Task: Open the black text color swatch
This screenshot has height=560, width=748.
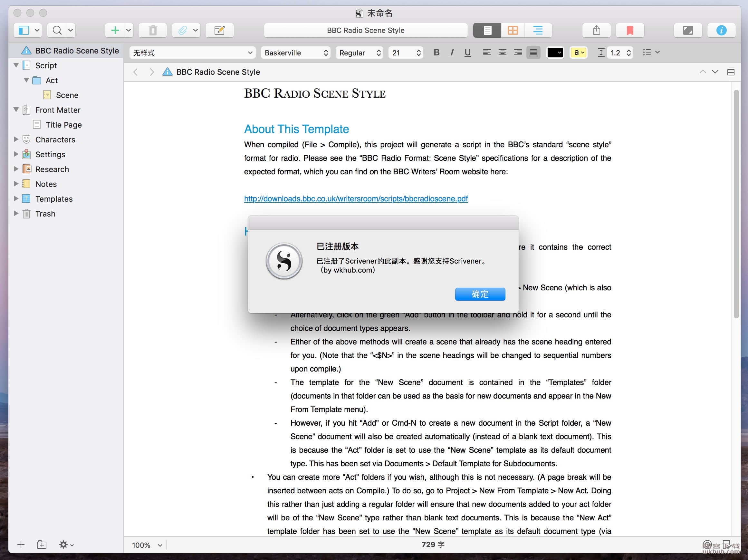Action: [x=555, y=53]
